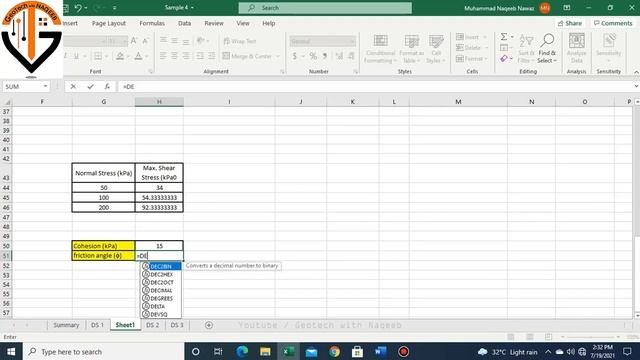Click the Font Color A icon
This screenshot has width=640, height=360.
coord(138,56)
